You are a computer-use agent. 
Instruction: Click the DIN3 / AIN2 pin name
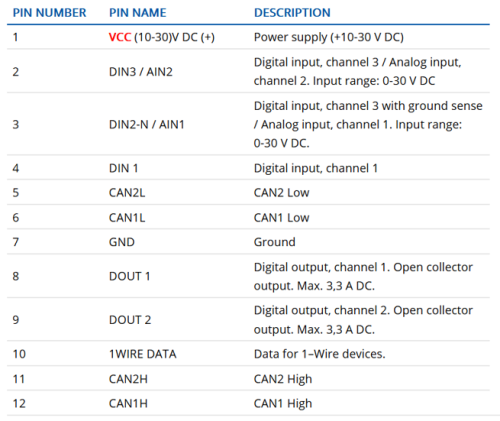(141, 72)
